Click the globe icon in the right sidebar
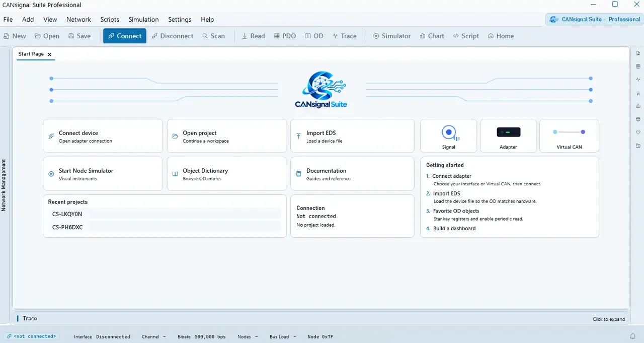 click(638, 119)
